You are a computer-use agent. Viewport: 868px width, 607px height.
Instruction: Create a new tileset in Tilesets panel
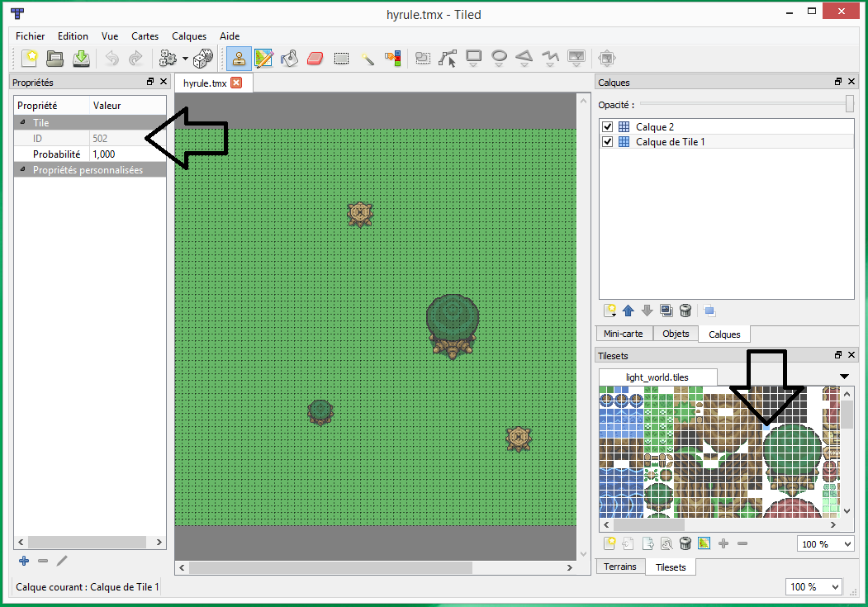[609, 543]
